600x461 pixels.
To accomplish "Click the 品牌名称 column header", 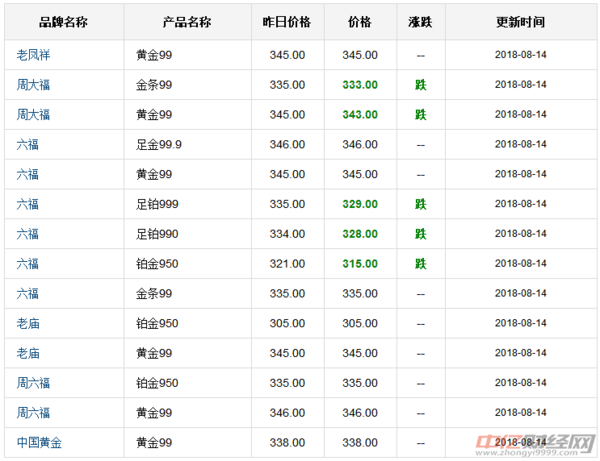I will [x=63, y=22].
